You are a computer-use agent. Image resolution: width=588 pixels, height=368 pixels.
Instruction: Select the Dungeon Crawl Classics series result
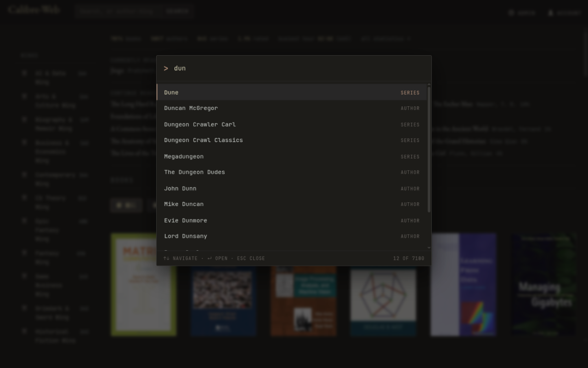[292, 140]
